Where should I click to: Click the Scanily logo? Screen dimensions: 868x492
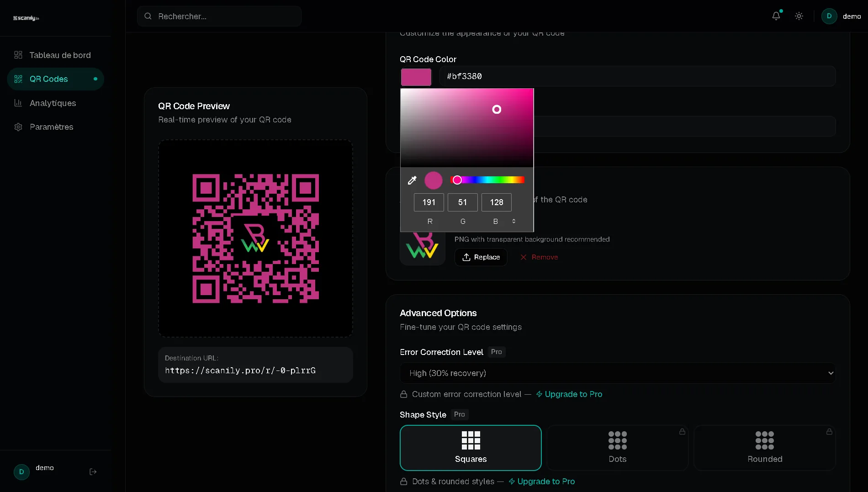tap(26, 18)
